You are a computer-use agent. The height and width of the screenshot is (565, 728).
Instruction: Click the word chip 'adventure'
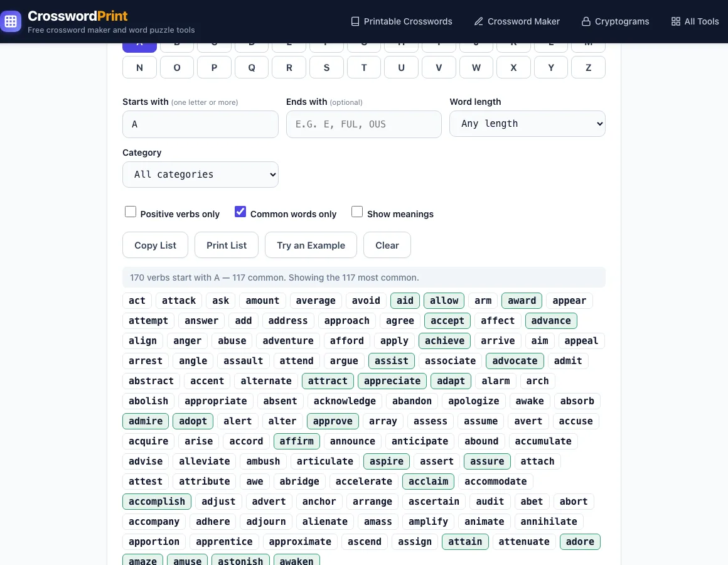click(x=288, y=341)
